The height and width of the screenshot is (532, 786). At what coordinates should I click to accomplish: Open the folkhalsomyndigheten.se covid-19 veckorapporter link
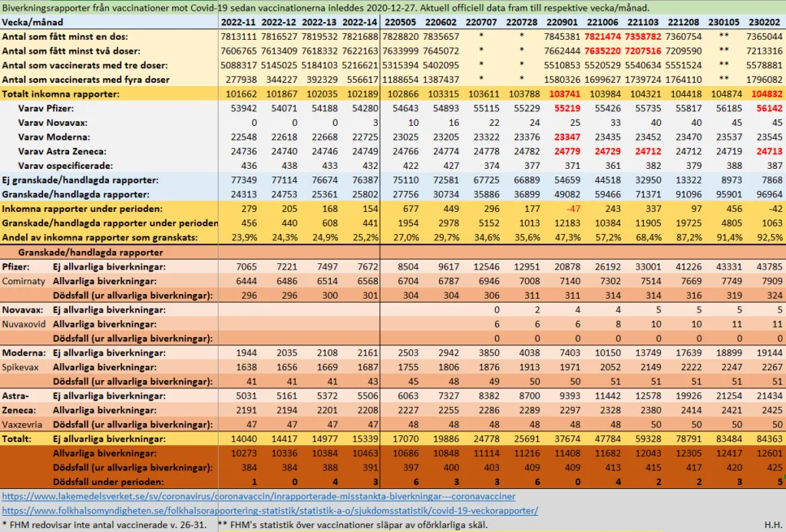pyautogui.click(x=269, y=511)
